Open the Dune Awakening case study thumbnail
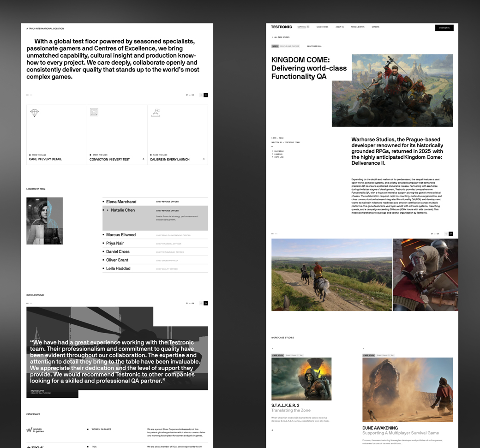 point(408,390)
